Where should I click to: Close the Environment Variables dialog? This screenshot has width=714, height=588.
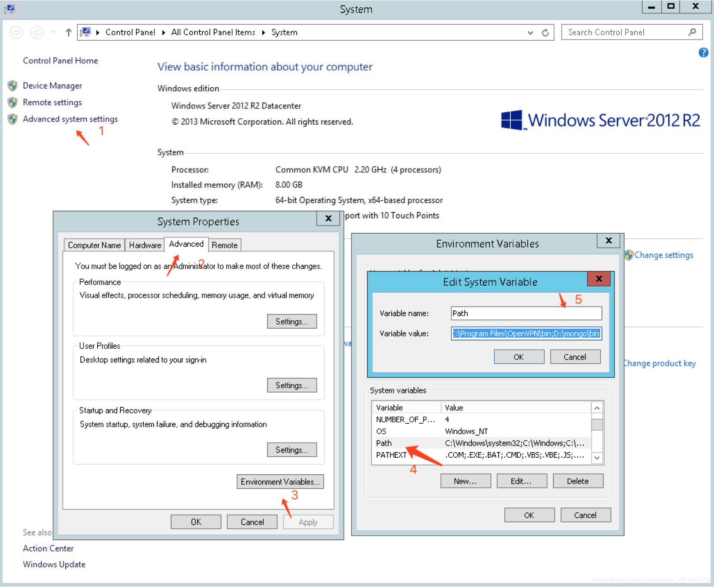(x=609, y=241)
